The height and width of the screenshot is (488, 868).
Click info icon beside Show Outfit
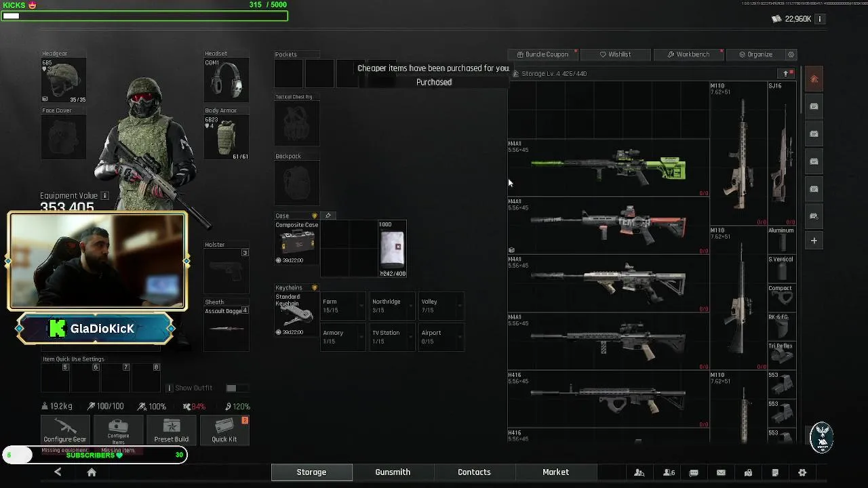(x=170, y=388)
